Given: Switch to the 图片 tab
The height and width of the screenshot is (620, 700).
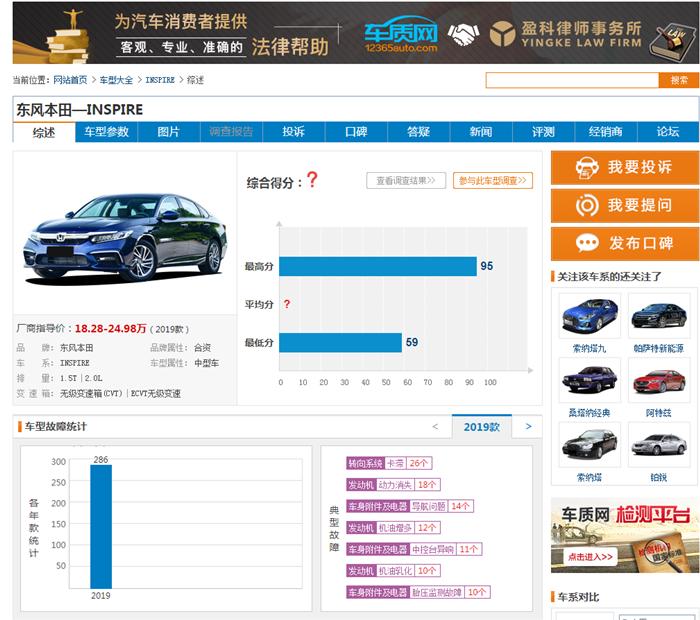Looking at the screenshot, I should 169,132.
